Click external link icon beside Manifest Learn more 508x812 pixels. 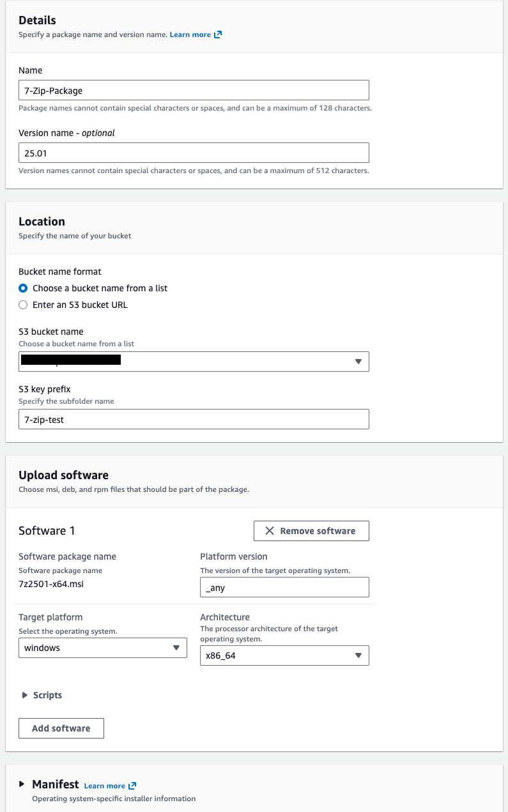132,786
